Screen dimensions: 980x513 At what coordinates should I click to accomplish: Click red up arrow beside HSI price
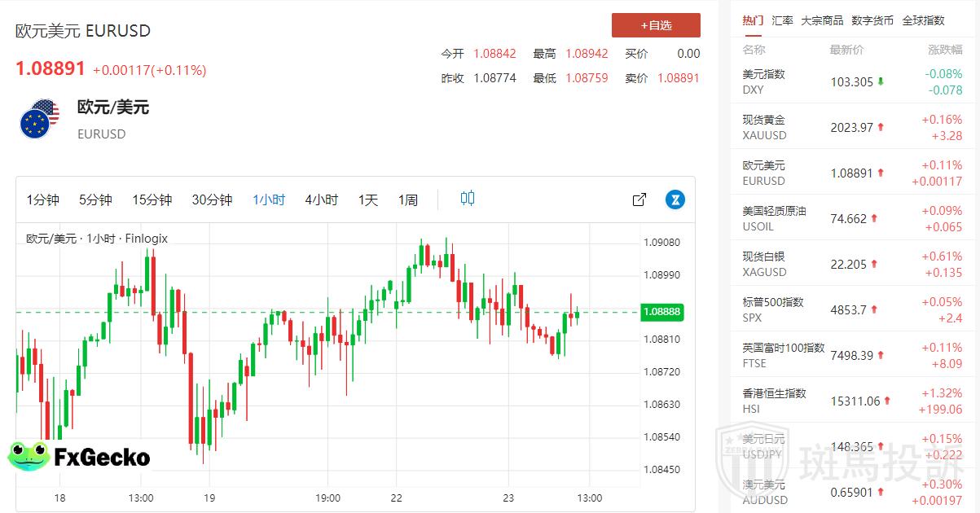pos(887,401)
